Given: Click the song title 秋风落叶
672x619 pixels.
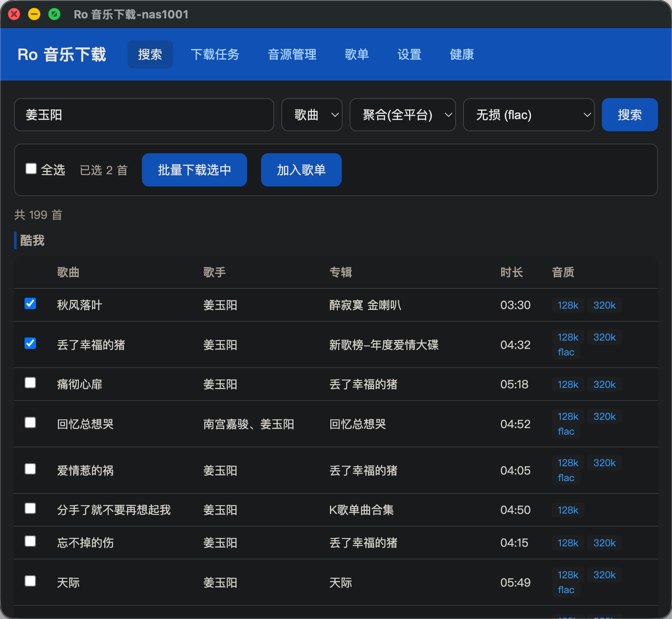Looking at the screenshot, I should coord(80,305).
